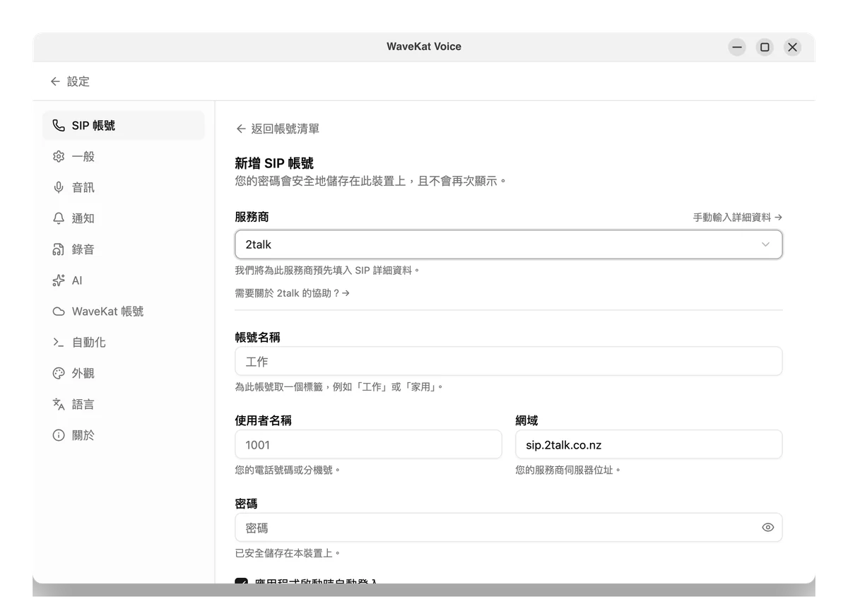Minimize the WaveKat Voice window
This screenshot has height=616, width=848.
click(x=737, y=47)
